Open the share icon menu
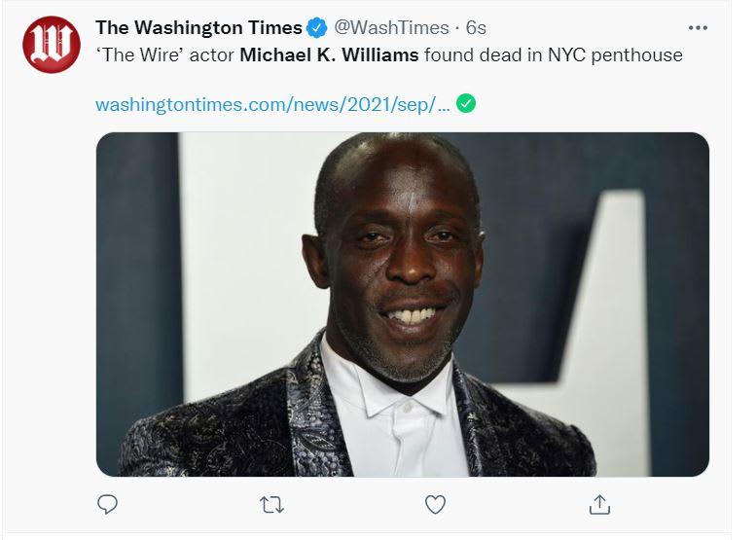This screenshot has height=540, width=756. point(599,504)
